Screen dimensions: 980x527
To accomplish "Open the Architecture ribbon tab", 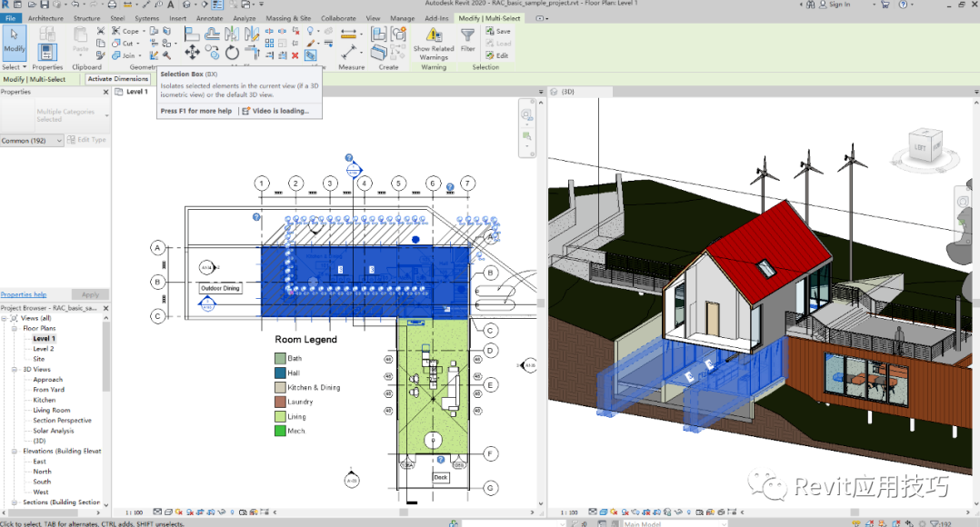I will [45, 18].
